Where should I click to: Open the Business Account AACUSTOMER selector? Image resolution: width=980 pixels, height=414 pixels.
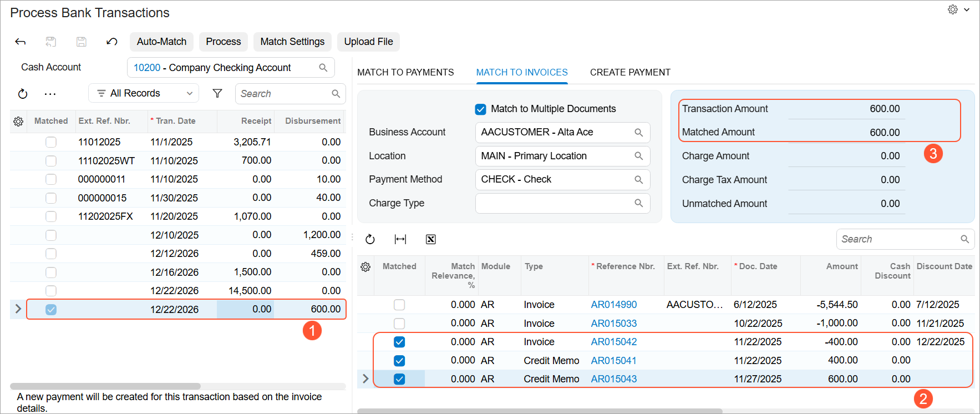562,133
